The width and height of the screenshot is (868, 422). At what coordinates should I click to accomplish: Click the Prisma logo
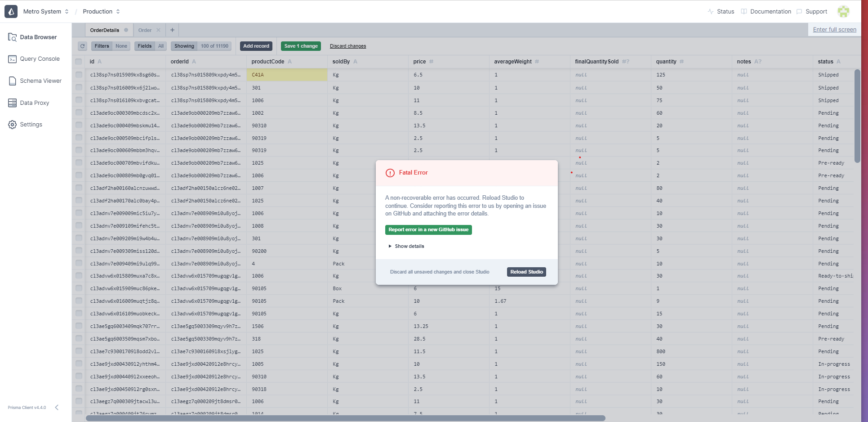(x=11, y=11)
